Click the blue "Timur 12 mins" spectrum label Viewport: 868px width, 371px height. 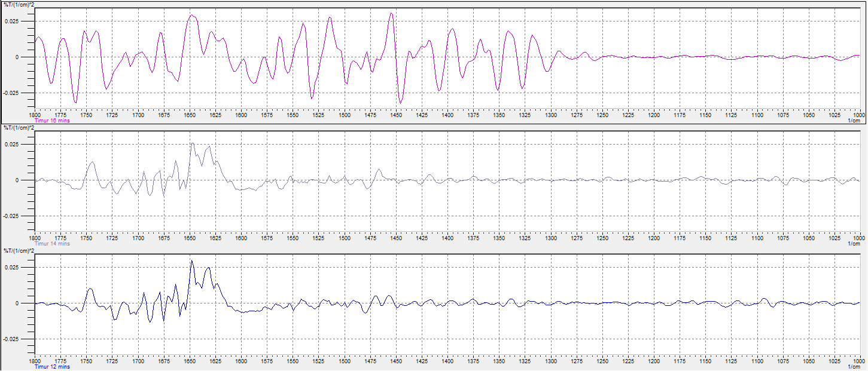click(x=52, y=367)
